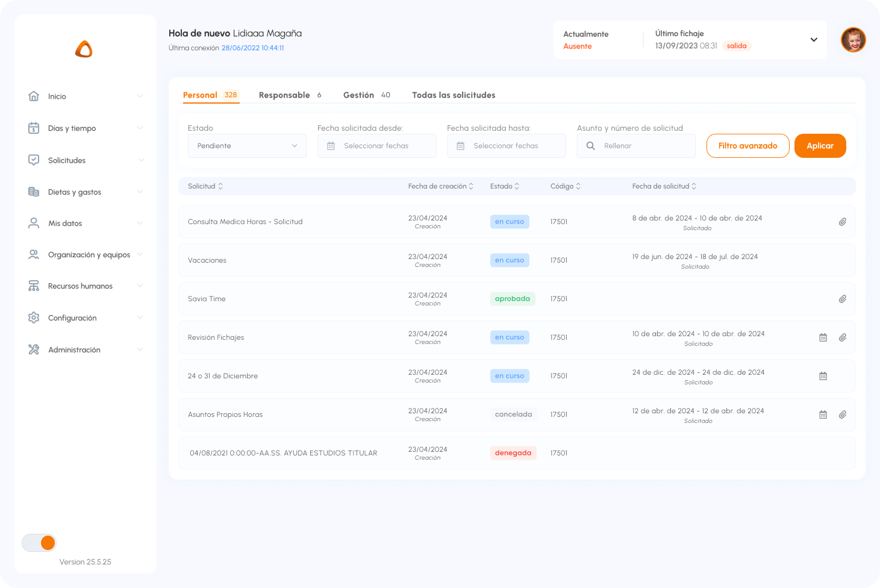Click the Dietas y gastos coins icon

(x=34, y=192)
